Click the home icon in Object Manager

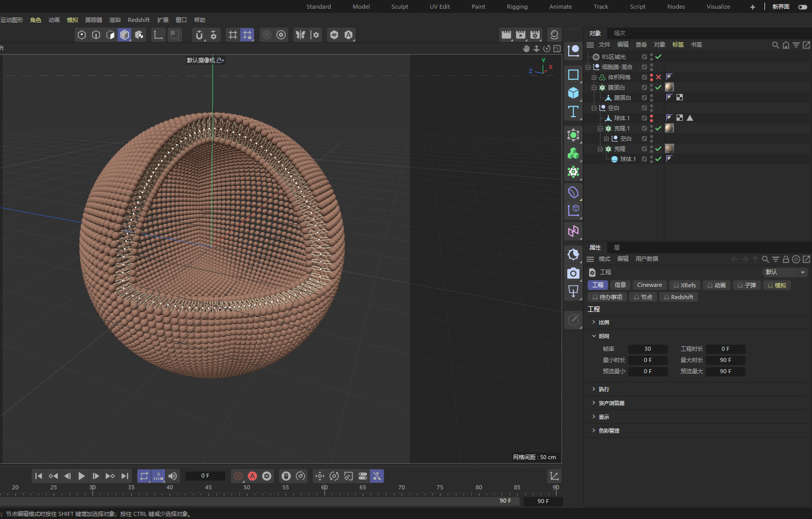(x=786, y=45)
